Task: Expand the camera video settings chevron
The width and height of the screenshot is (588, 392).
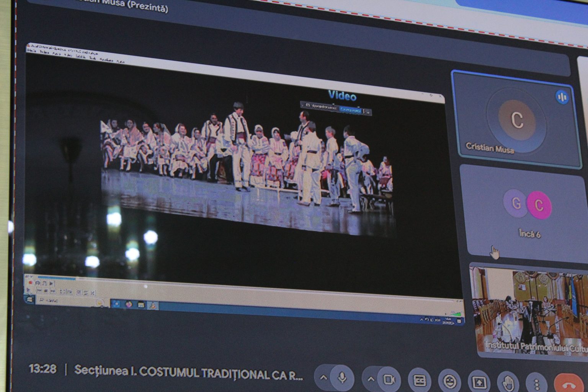Action: pyautogui.click(x=371, y=379)
